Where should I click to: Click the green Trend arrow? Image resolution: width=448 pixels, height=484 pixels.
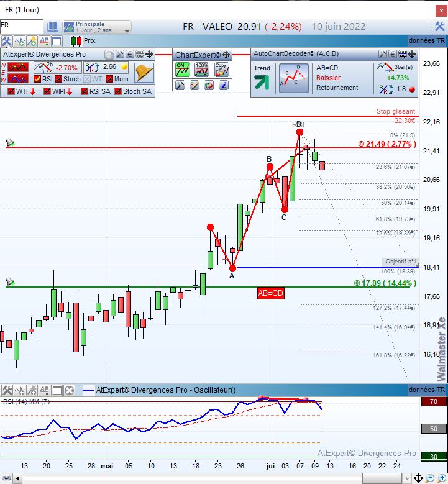click(x=262, y=83)
